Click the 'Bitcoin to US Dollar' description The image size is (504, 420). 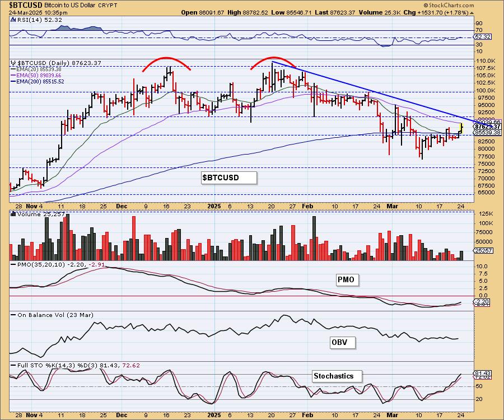(x=70, y=6)
